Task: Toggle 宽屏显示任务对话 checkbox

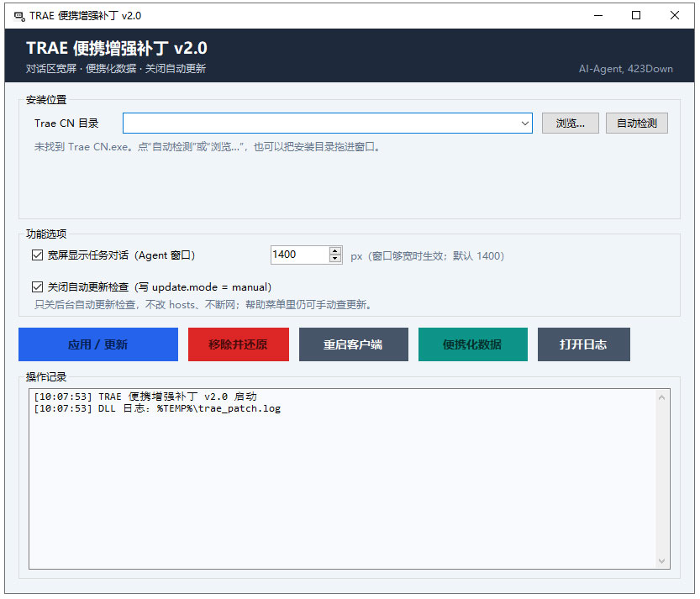Action: click(x=38, y=255)
